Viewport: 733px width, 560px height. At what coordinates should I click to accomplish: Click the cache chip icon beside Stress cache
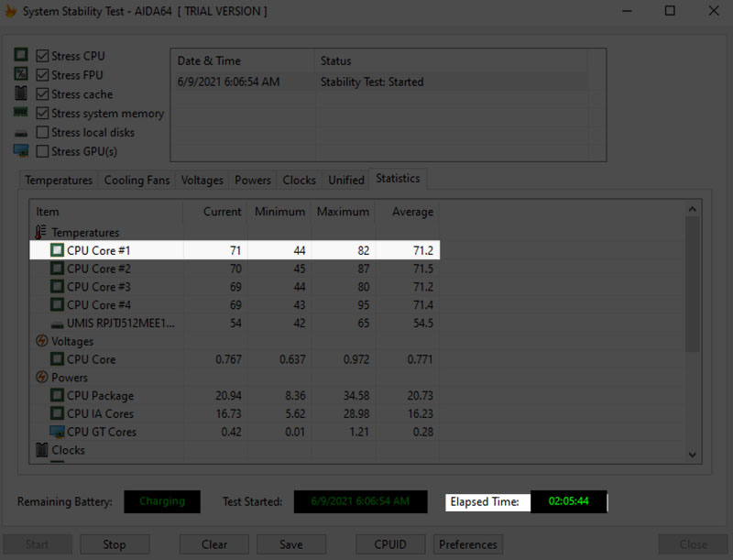(x=20, y=93)
